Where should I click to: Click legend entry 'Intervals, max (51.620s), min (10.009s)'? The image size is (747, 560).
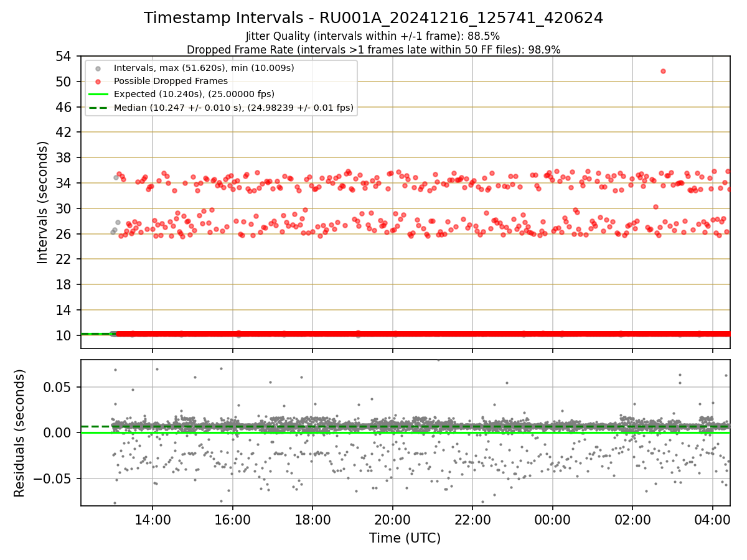pyautogui.click(x=204, y=67)
